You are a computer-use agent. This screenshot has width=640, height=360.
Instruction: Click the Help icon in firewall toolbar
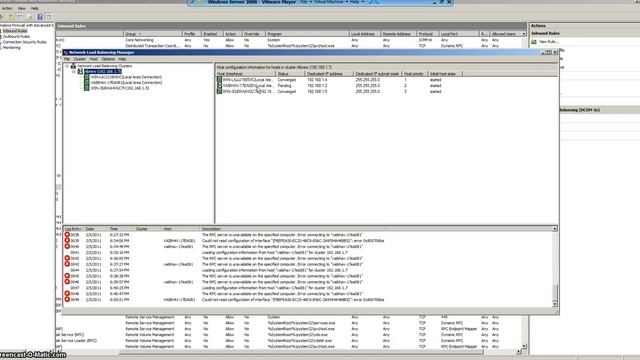40,17
